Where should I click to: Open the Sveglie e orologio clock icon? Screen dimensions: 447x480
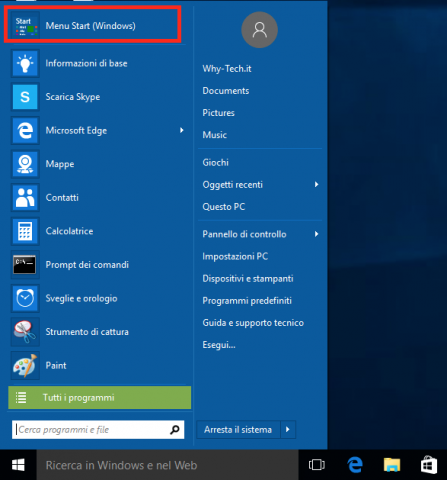[25, 298]
